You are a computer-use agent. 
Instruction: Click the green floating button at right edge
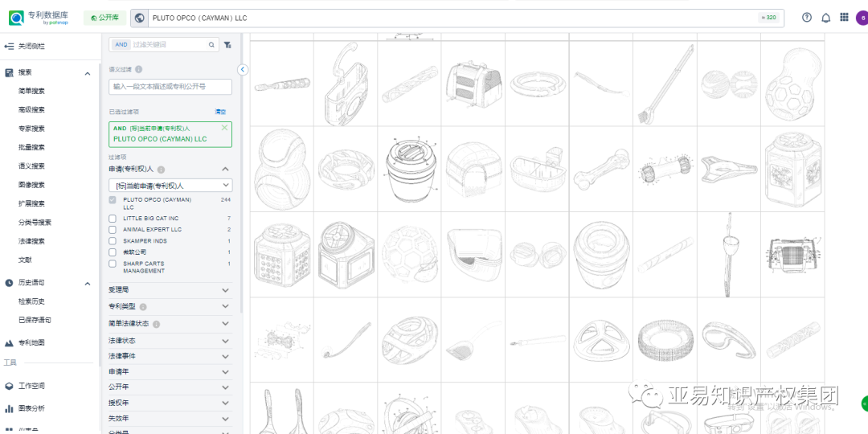coord(865,403)
